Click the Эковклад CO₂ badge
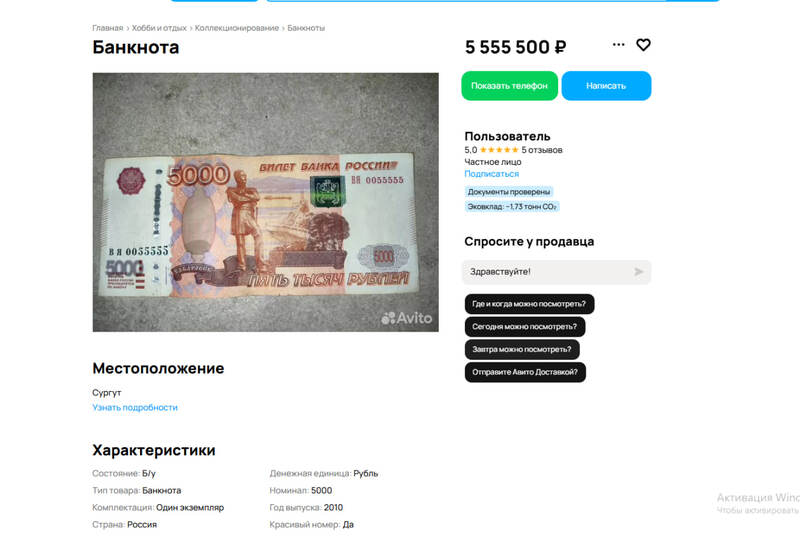The image size is (800, 536). [x=512, y=207]
